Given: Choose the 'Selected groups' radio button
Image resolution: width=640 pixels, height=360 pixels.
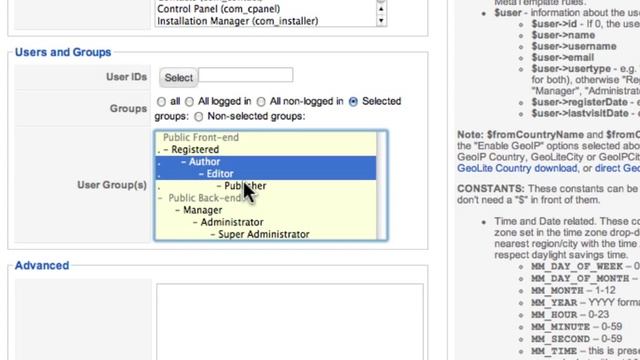Looking at the screenshot, I should (353, 101).
